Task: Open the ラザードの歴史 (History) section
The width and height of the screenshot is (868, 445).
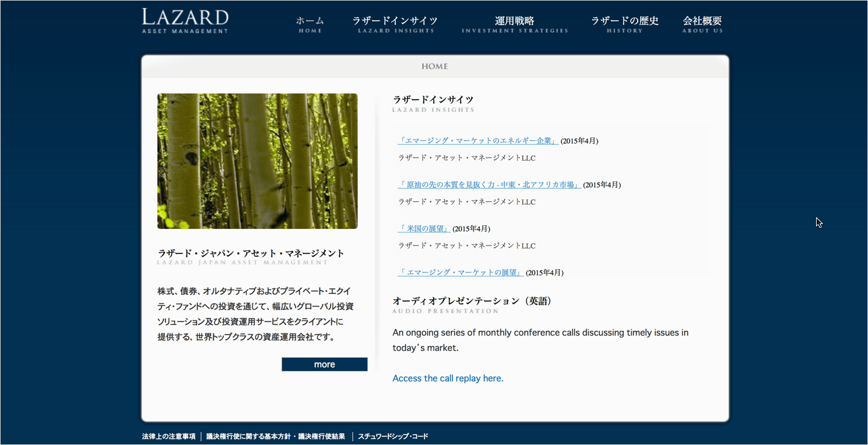Action: (x=625, y=22)
